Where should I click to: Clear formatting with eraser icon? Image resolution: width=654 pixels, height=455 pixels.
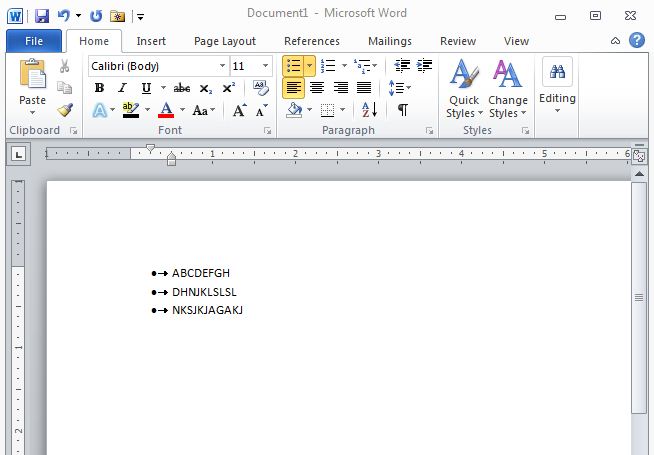tap(261, 88)
